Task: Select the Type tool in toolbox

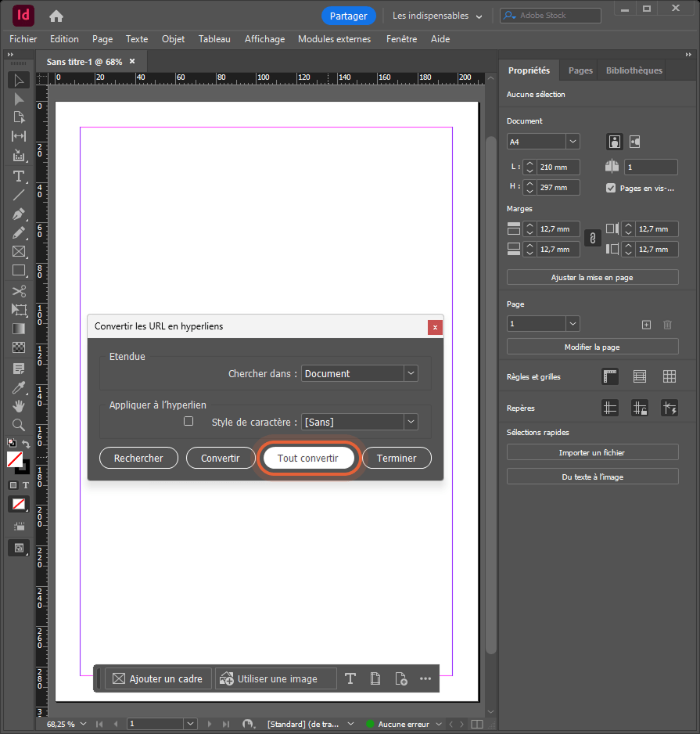Action: [19, 177]
